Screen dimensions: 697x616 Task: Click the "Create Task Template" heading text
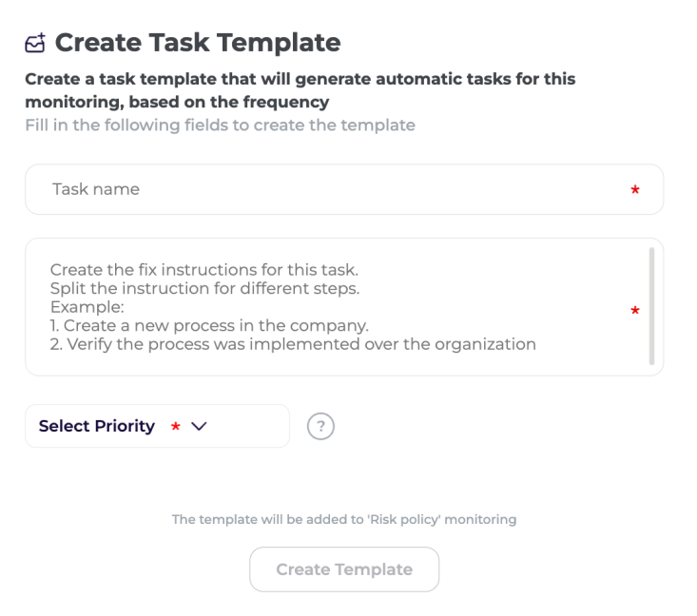197,43
